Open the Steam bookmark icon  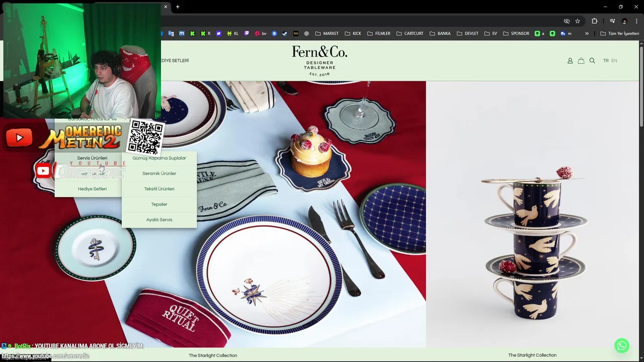(x=285, y=34)
